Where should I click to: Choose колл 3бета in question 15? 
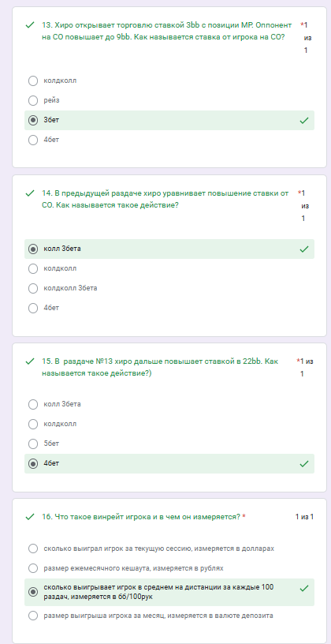point(33,405)
